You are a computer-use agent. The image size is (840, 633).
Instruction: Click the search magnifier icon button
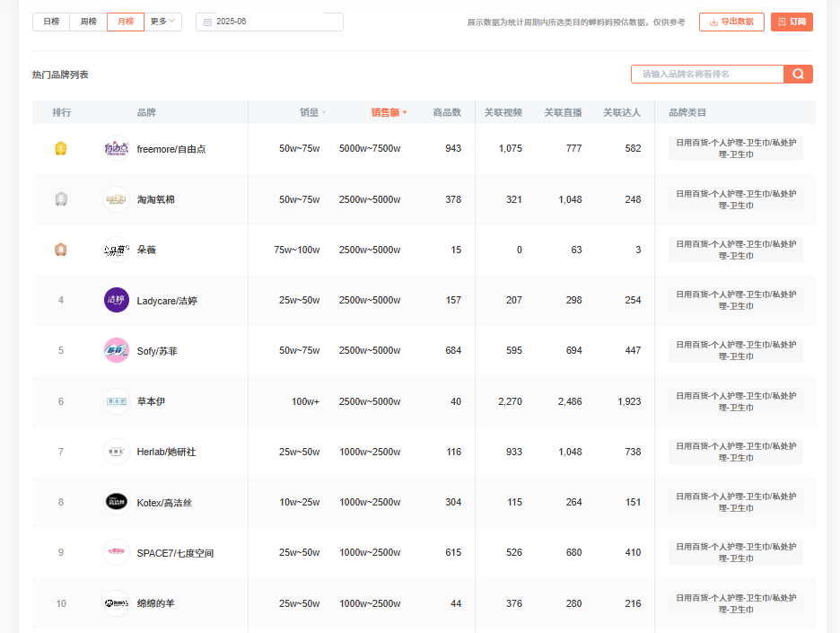coord(798,75)
